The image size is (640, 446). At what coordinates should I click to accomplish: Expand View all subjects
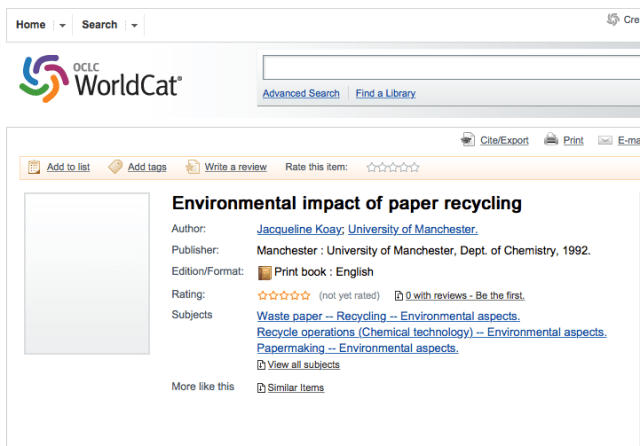pos(303,365)
